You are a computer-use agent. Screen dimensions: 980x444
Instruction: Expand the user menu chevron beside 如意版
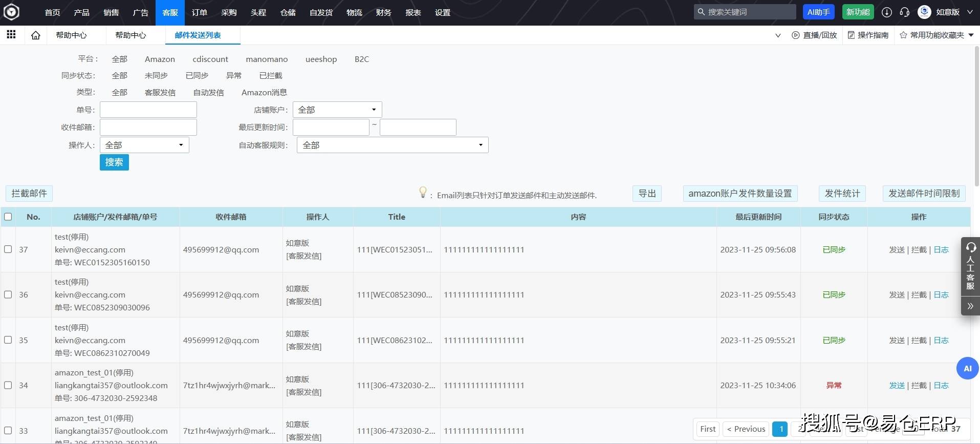point(970,12)
